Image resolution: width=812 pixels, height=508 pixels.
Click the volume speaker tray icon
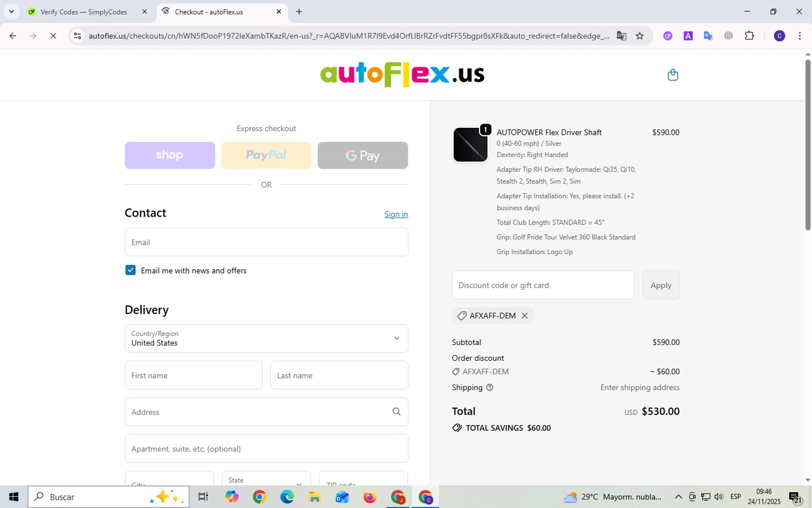click(x=719, y=497)
